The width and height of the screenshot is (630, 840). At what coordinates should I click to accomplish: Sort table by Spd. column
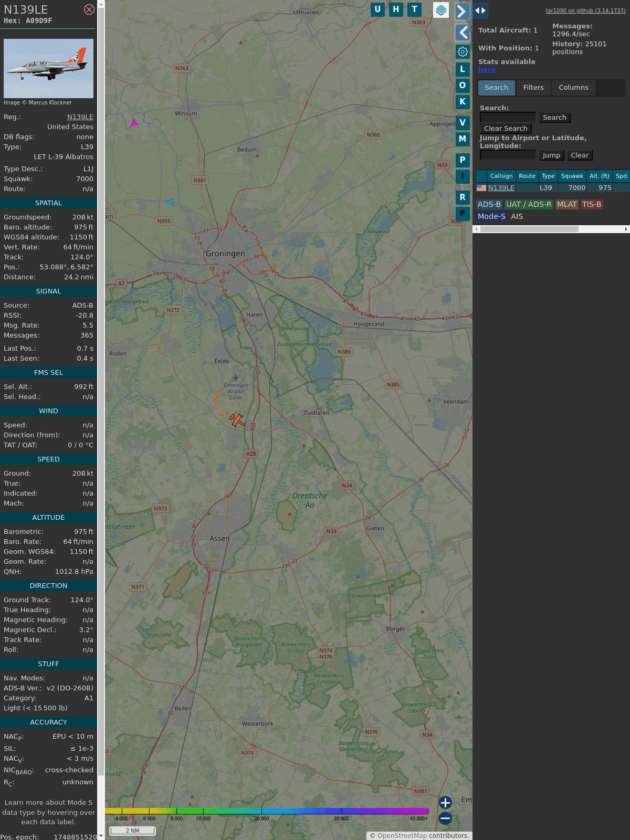(622, 176)
